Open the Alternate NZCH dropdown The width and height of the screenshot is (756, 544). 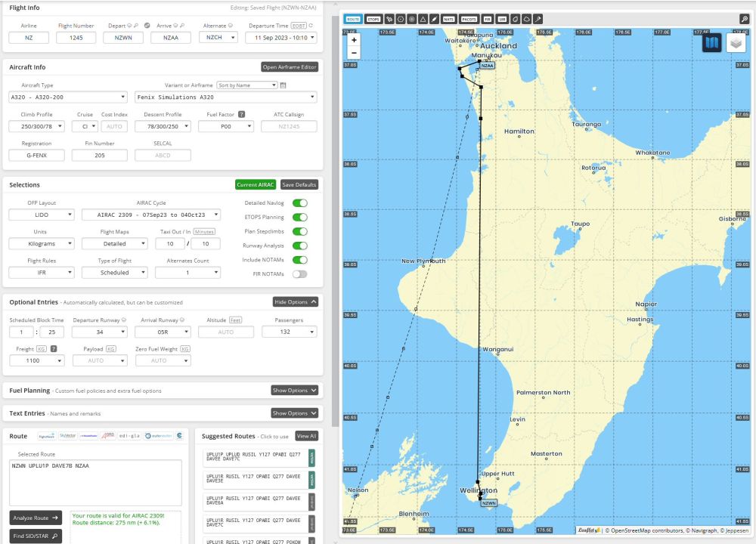pyautogui.click(x=218, y=38)
